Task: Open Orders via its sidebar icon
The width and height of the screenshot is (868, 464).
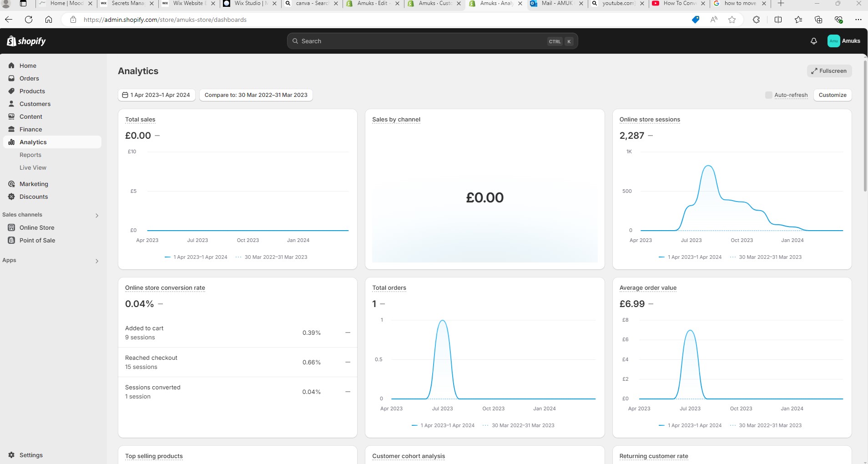Action: (11, 78)
